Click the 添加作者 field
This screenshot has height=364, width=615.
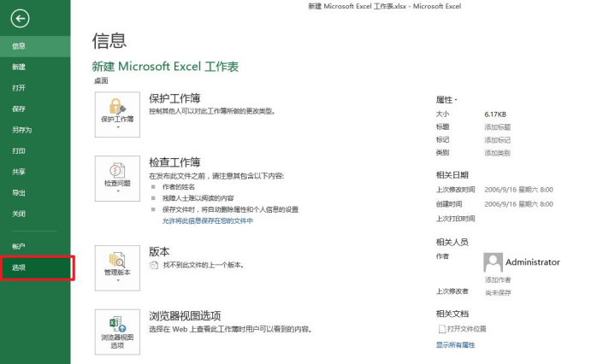coord(498,279)
